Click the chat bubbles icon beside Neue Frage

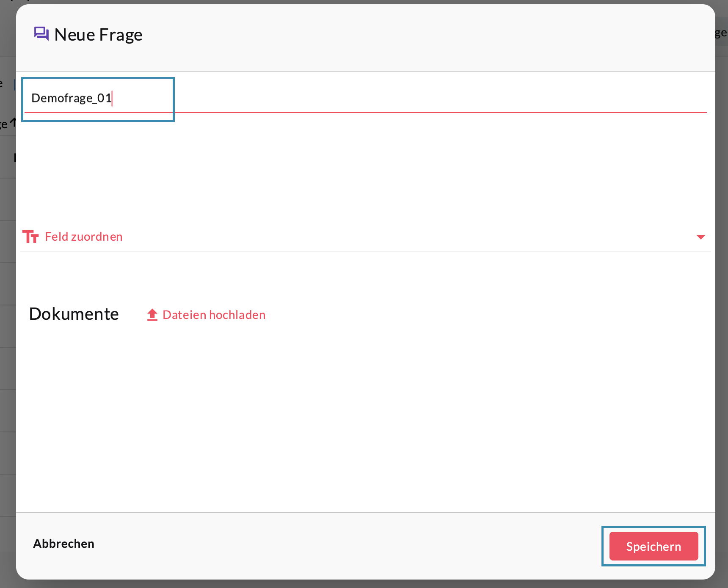pyautogui.click(x=41, y=33)
